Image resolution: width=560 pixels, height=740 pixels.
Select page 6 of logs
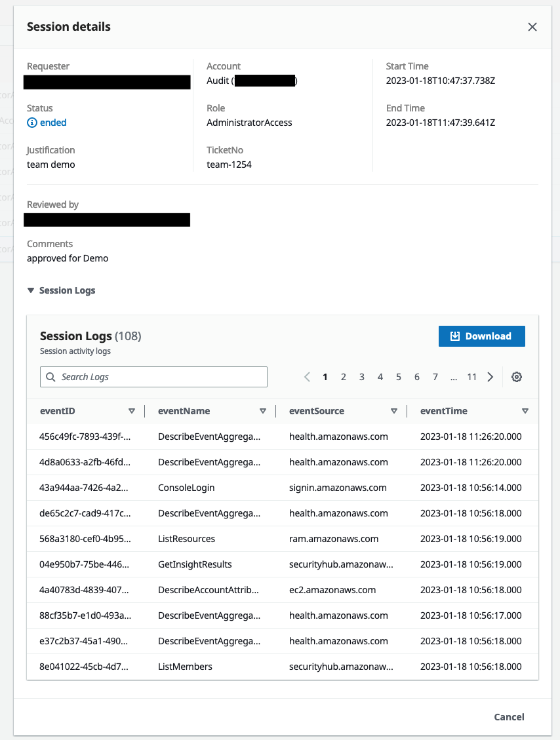click(x=417, y=377)
